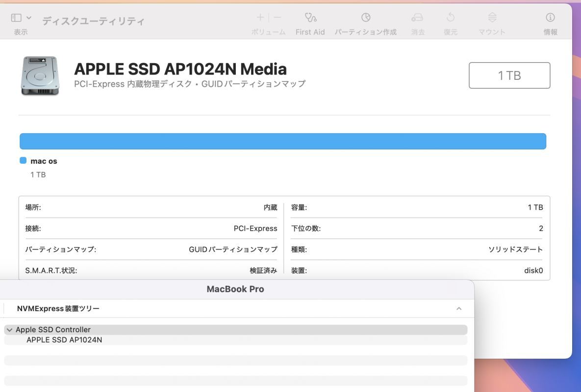
Task: Click the S.M.A.R.T.状況 label
Action: pyautogui.click(x=51, y=270)
